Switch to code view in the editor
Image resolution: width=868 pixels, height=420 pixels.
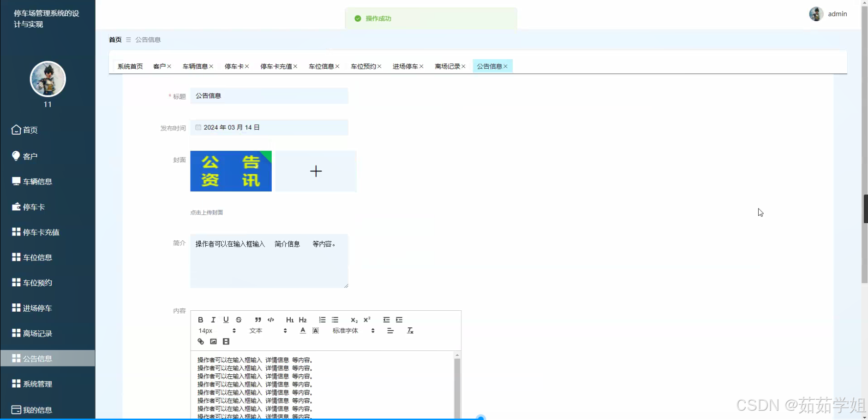click(271, 319)
